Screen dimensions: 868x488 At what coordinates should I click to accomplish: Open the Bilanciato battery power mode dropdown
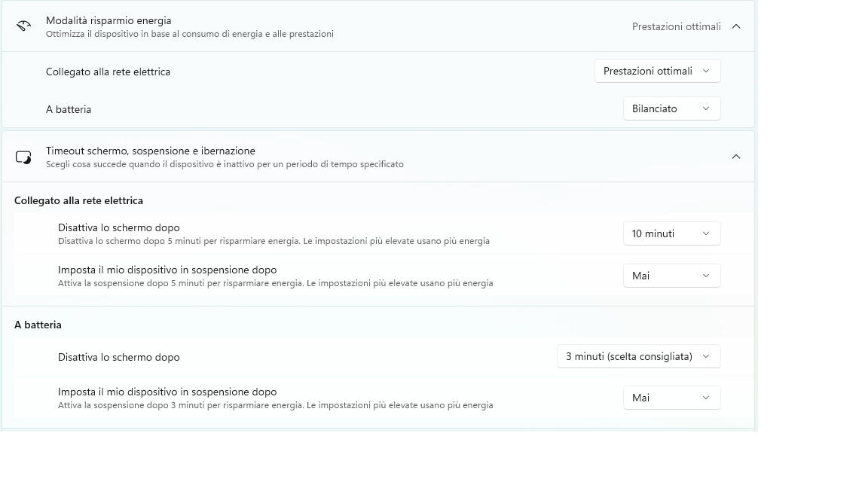point(671,108)
